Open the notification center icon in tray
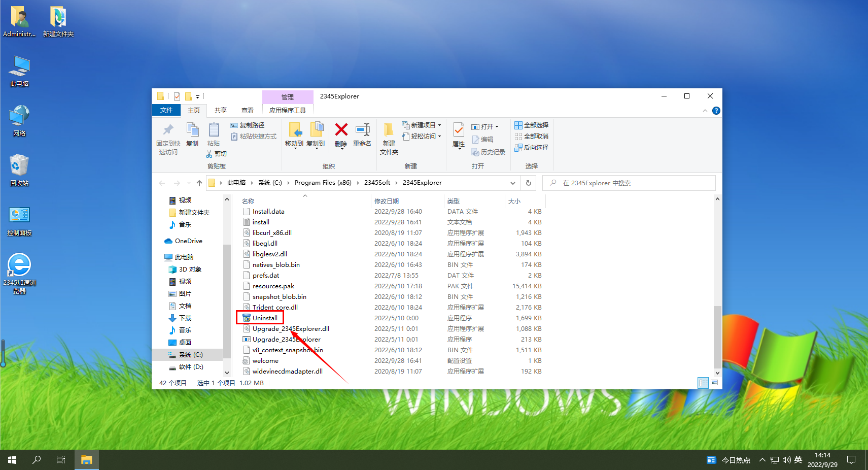Image resolution: width=868 pixels, height=470 pixels. [851, 460]
